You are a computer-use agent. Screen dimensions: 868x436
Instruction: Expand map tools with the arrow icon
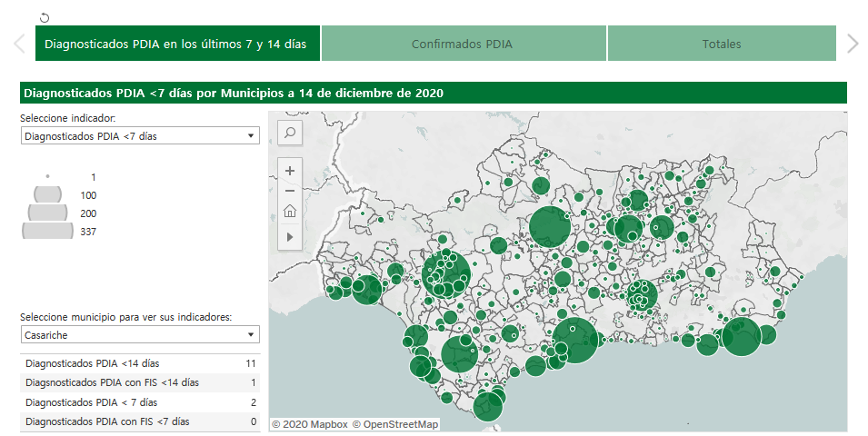[290, 236]
